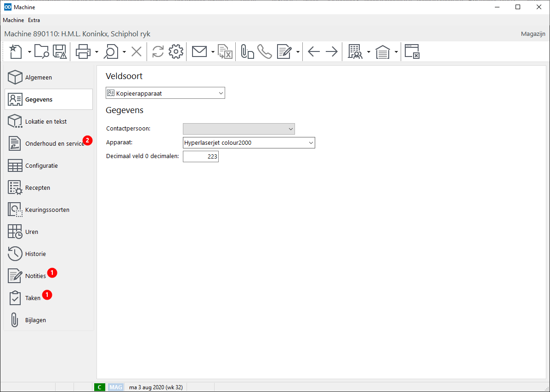Click the telephone handset icon
The height and width of the screenshot is (392, 550).
pyautogui.click(x=265, y=52)
